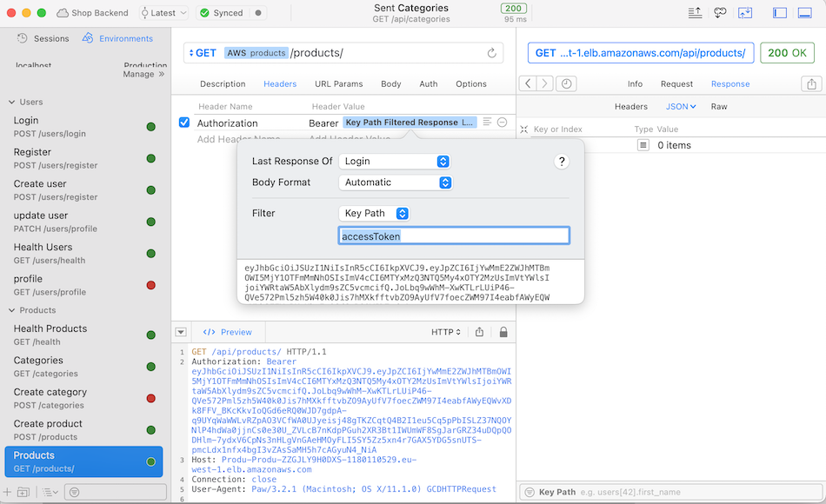Select the profile request in sidebar
The width and height of the screenshot is (826, 504).
pos(84,285)
